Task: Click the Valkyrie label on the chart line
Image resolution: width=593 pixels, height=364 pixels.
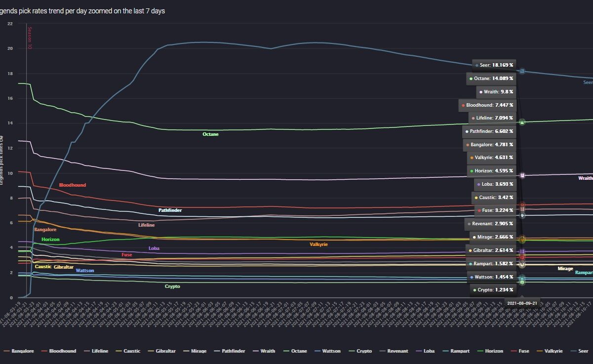Action: 318,244
